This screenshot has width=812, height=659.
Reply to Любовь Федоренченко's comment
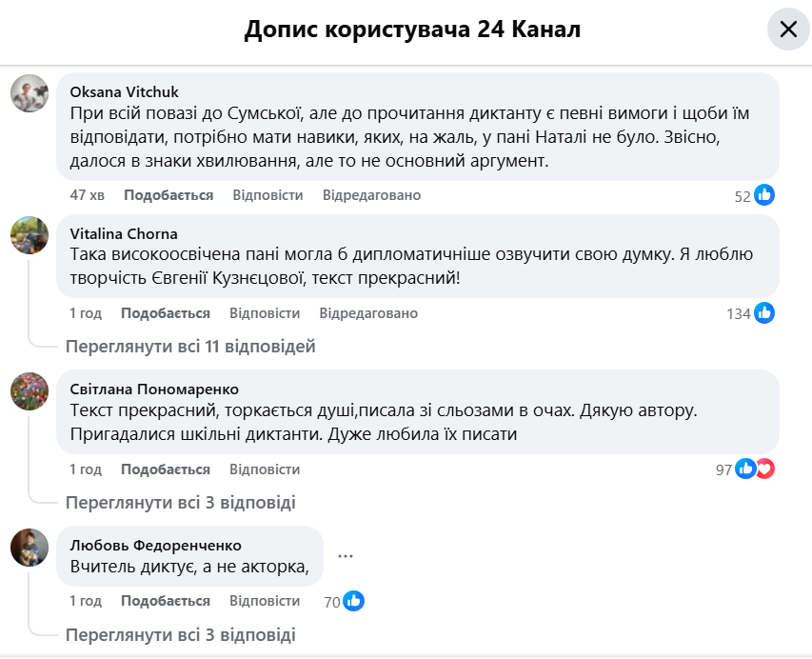[265, 601]
